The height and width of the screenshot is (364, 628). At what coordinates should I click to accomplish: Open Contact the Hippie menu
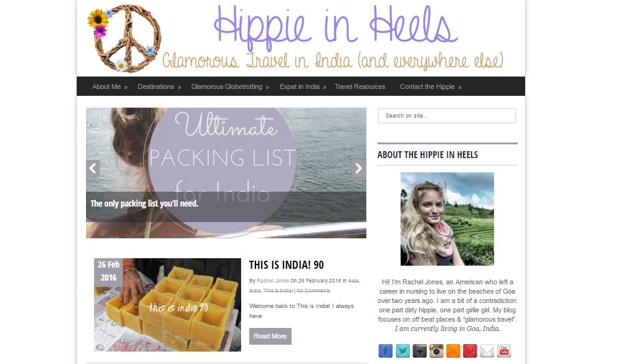[431, 86]
